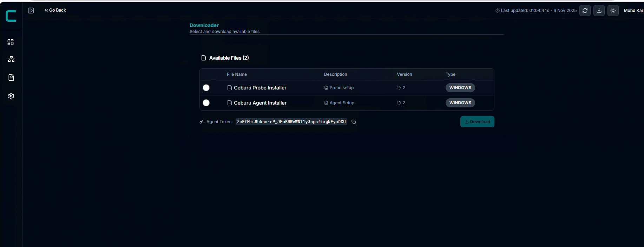This screenshot has height=247, width=644.
Task: Click the Ceburu logo icon
Action: [11, 16]
